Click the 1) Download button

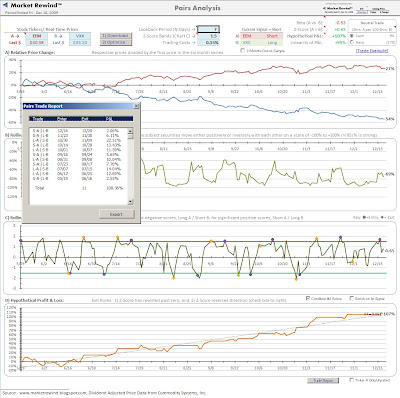[116, 36]
